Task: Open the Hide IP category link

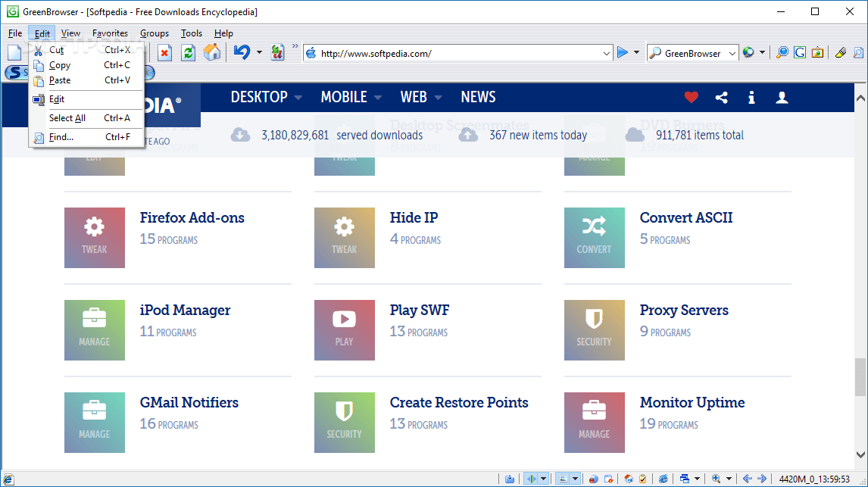Action: click(414, 217)
